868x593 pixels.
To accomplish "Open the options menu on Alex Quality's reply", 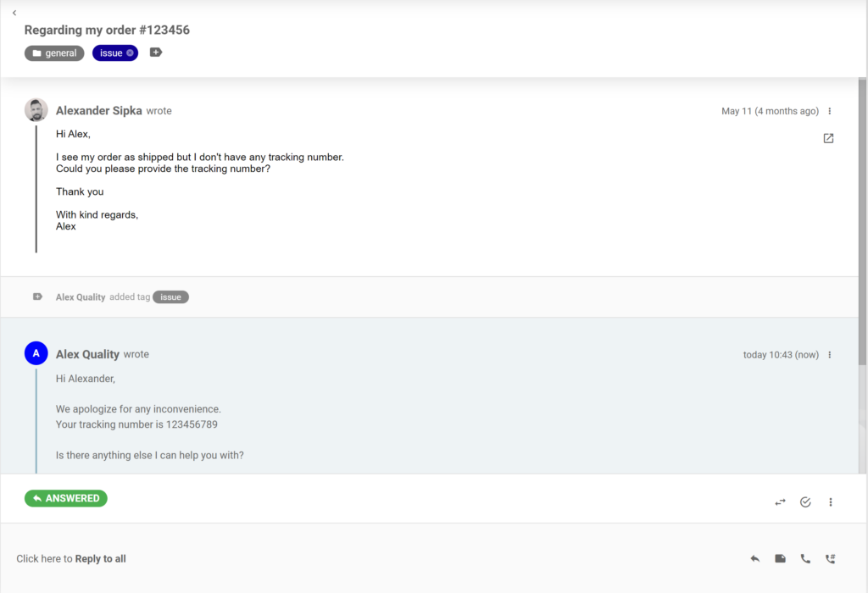I will click(830, 355).
